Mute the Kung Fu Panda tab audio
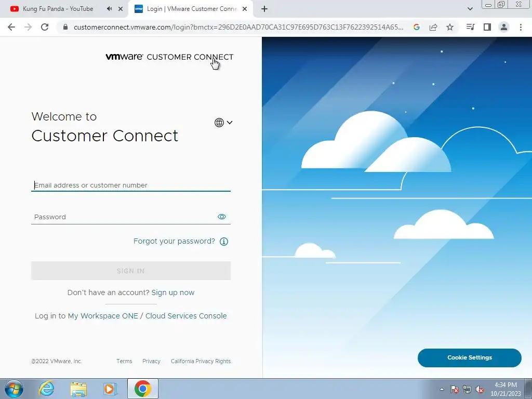Screen dimensions: 532x399 pos(109,9)
